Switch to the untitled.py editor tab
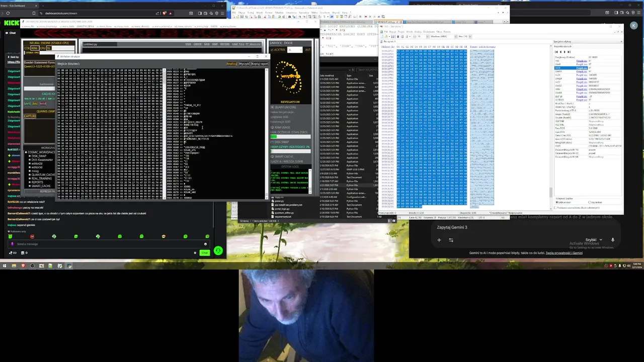This screenshot has width=644, height=362. [x=100, y=44]
